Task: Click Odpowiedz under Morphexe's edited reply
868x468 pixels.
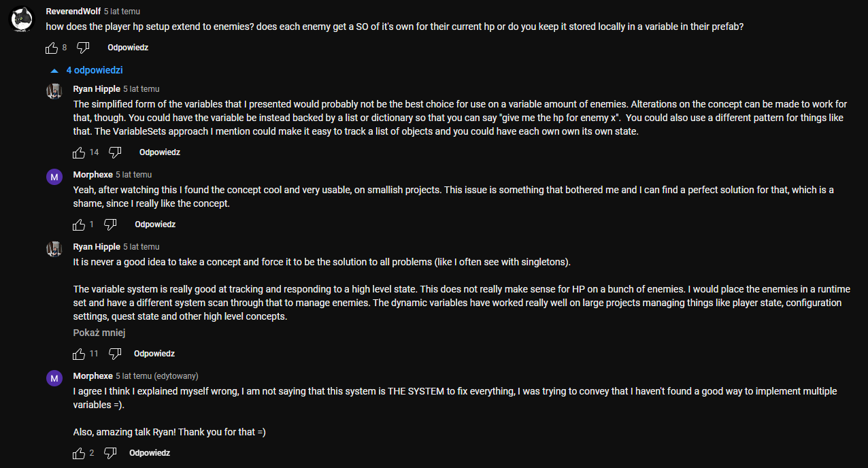Action: [150, 453]
